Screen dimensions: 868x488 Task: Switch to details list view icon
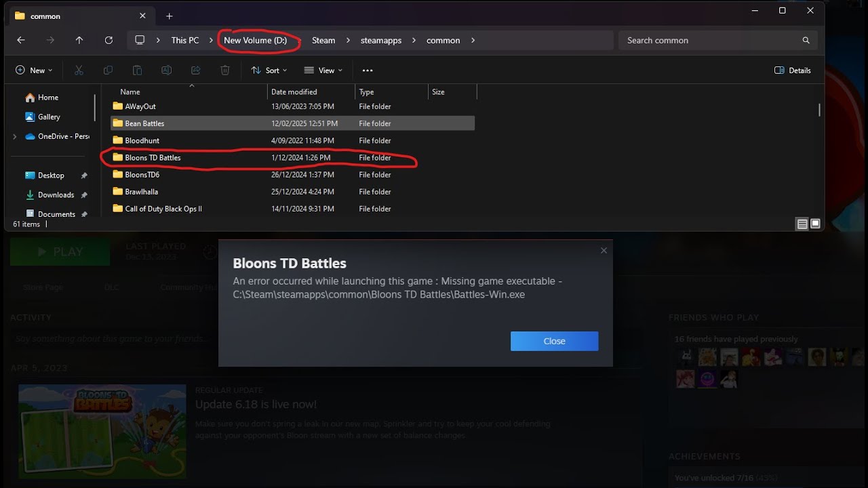click(802, 224)
